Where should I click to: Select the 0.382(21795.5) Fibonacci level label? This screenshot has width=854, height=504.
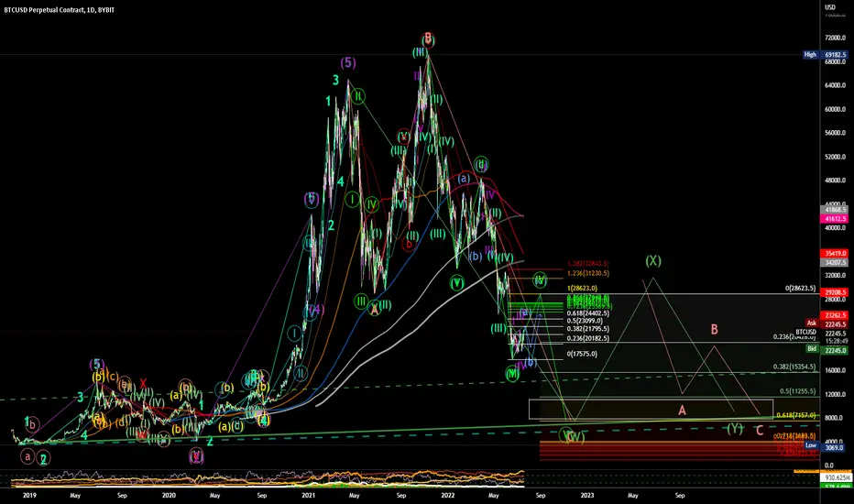tap(588, 329)
